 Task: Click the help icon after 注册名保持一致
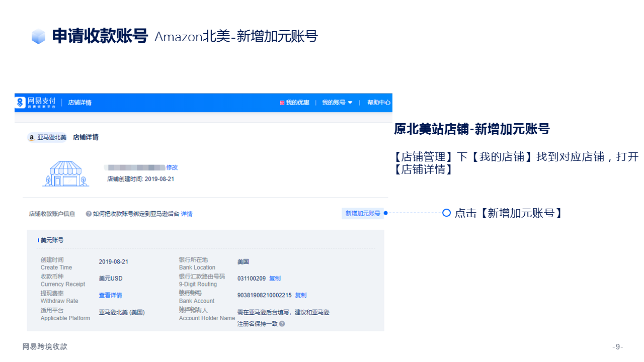[282, 324]
